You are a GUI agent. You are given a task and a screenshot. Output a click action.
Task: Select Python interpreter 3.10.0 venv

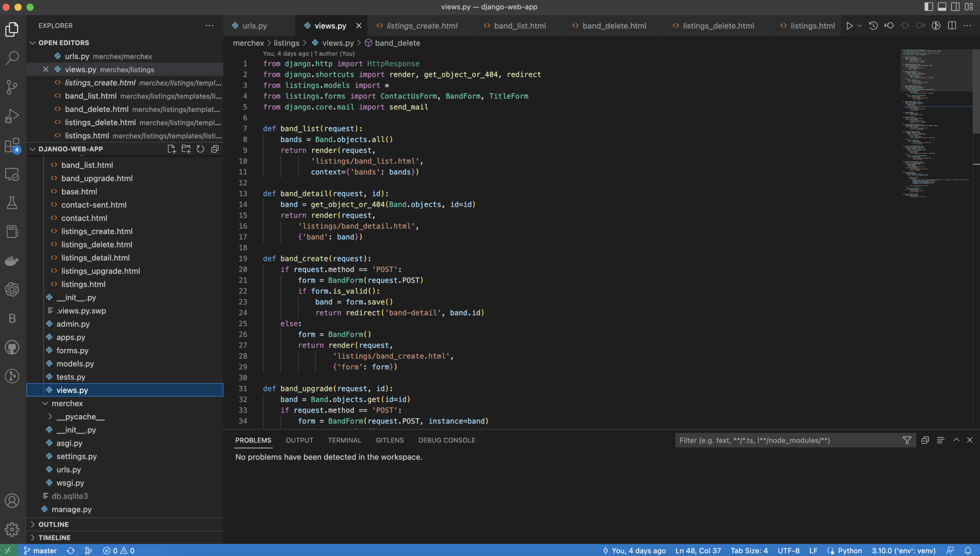click(x=903, y=550)
